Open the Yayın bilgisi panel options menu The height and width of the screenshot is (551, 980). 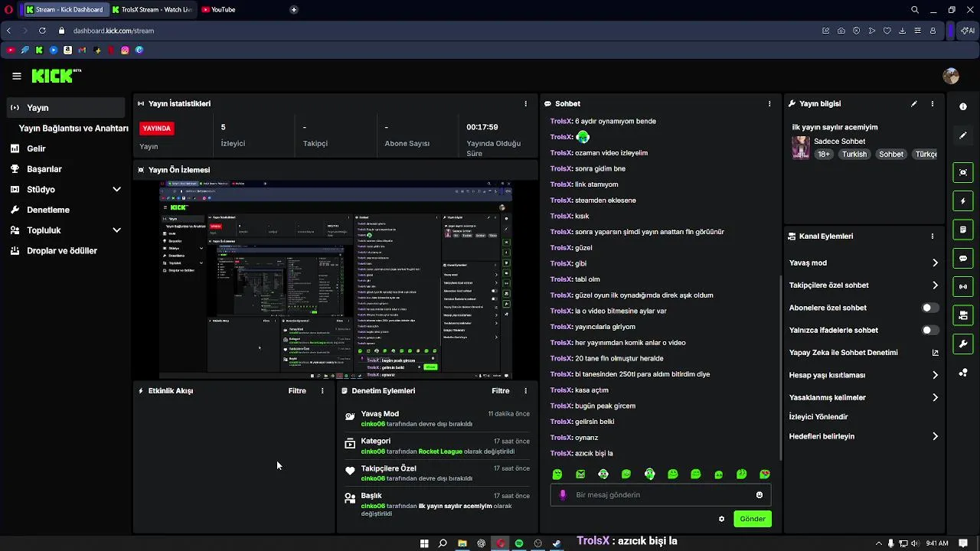932,103
